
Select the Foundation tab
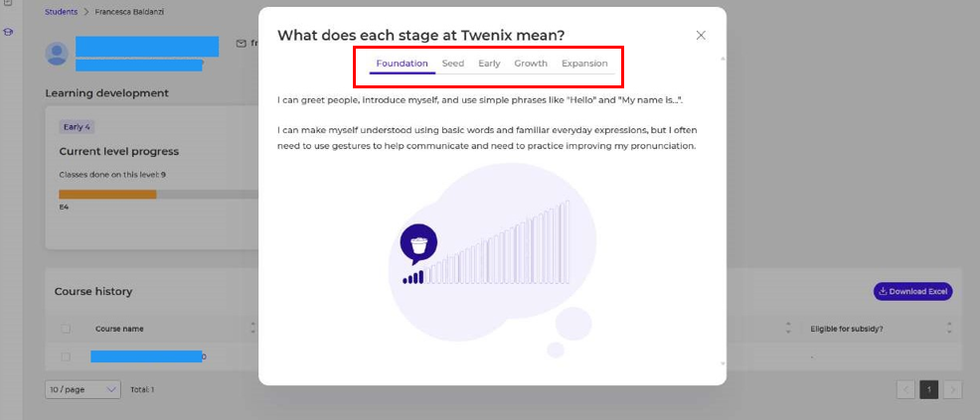pyautogui.click(x=402, y=63)
